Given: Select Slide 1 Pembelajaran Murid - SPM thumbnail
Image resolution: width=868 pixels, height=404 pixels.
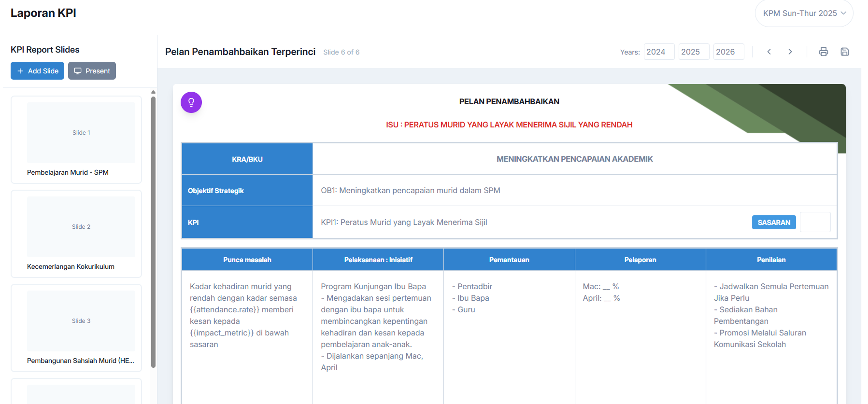Looking at the screenshot, I should coord(76,139).
